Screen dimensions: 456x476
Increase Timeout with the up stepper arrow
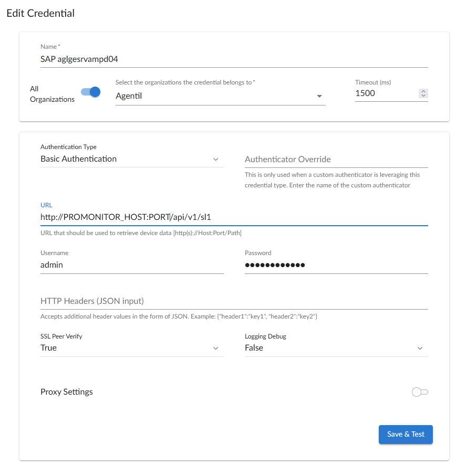pyautogui.click(x=423, y=91)
